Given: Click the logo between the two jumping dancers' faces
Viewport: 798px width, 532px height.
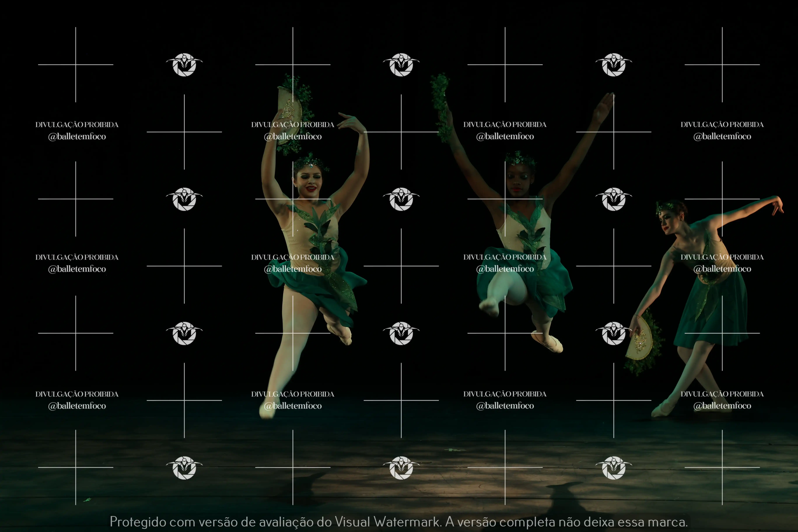Looking at the screenshot, I should tap(401, 199).
